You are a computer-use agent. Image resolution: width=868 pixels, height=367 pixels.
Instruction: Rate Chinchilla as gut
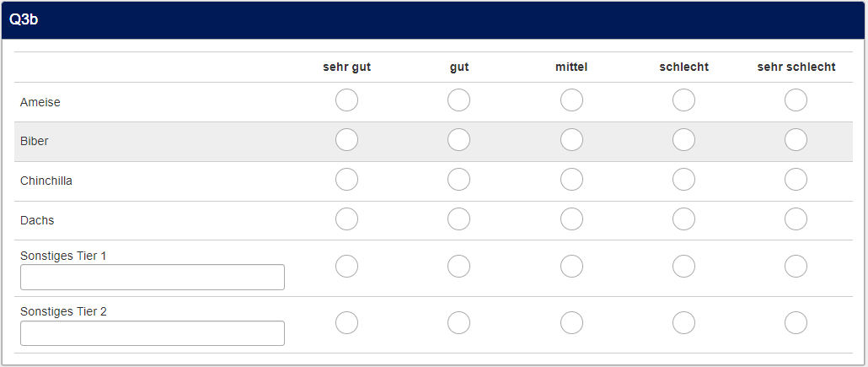458,180
